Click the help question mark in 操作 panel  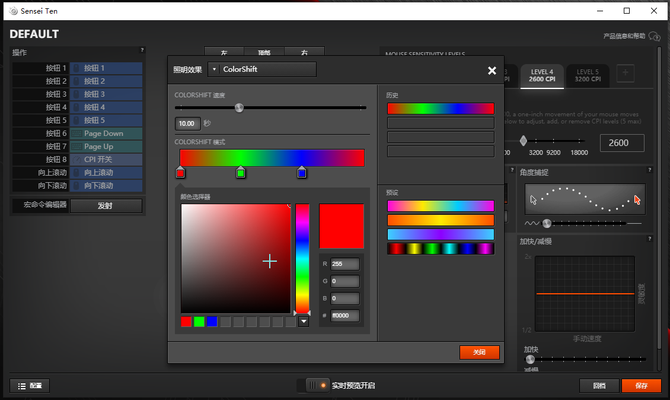(x=143, y=50)
